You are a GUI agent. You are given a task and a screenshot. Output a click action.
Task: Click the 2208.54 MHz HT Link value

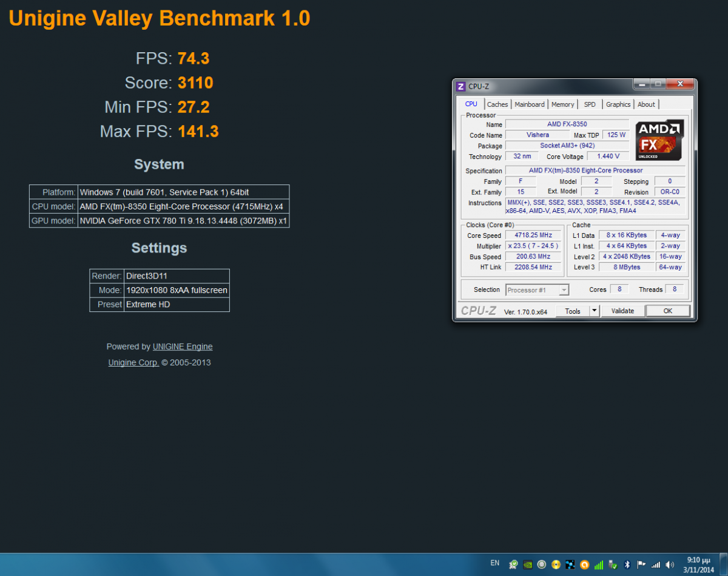click(533, 267)
